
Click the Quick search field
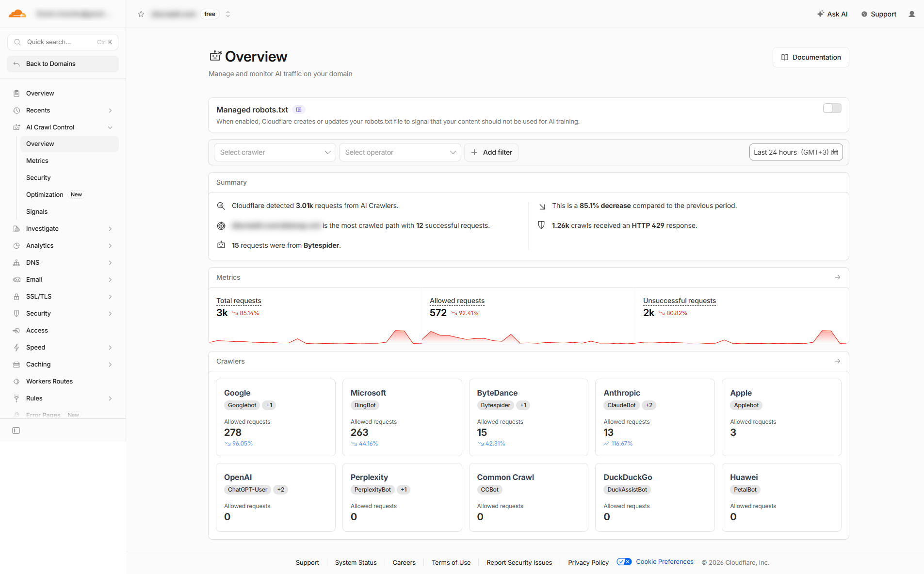(x=63, y=42)
